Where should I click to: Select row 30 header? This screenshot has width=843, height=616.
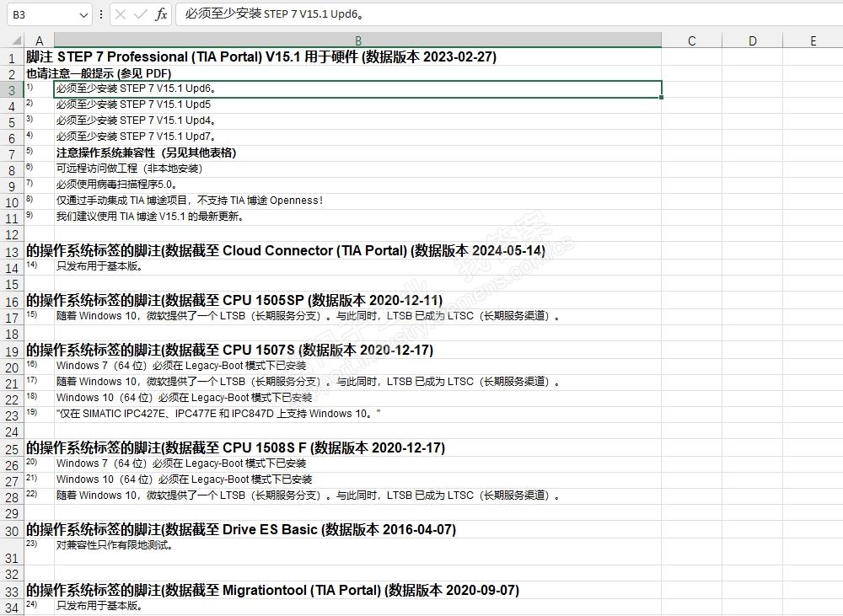point(12,531)
